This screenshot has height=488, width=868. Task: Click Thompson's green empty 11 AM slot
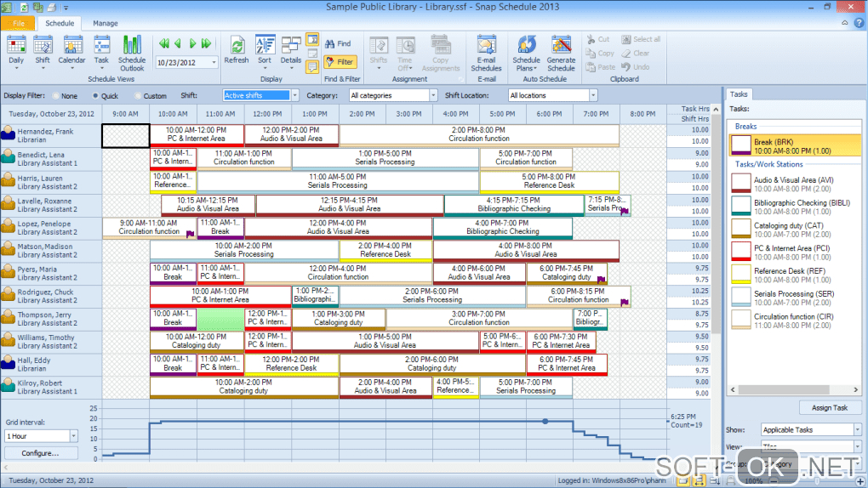(220, 319)
